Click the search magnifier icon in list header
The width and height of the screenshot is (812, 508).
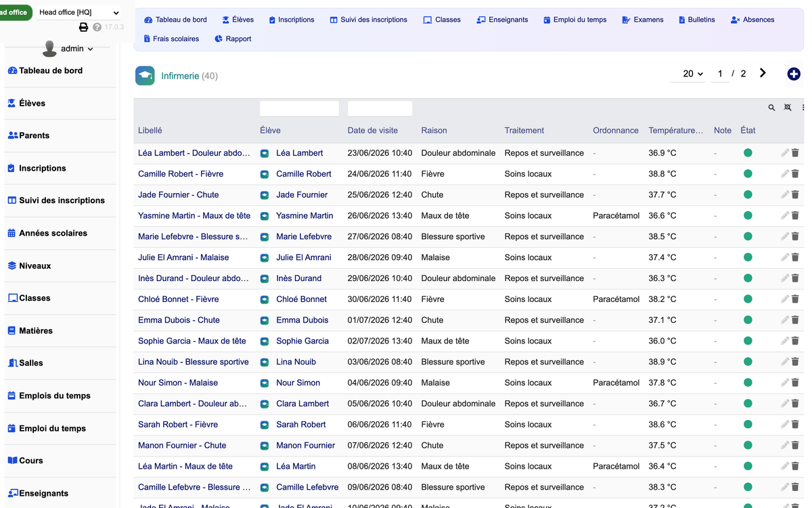(x=771, y=108)
